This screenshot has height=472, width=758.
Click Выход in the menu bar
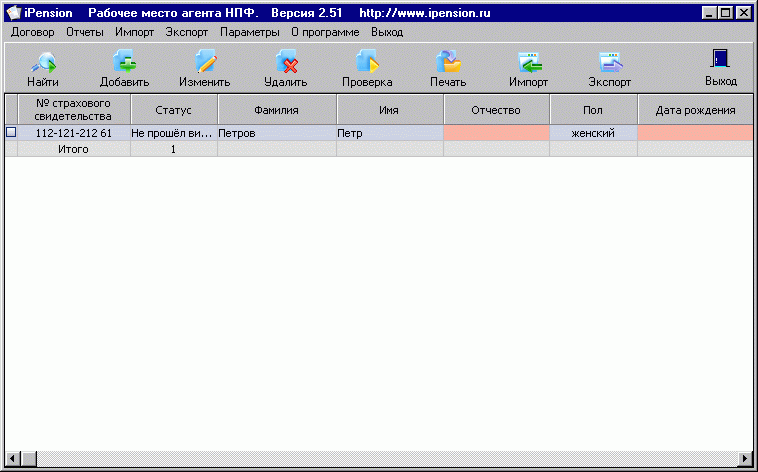(387, 32)
